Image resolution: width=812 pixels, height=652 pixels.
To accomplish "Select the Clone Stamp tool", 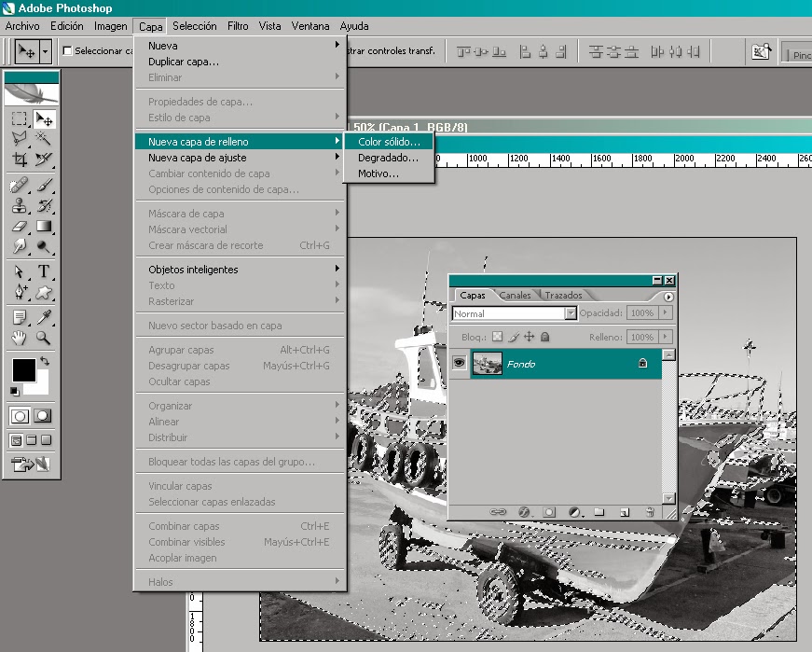I will pos(20,206).
